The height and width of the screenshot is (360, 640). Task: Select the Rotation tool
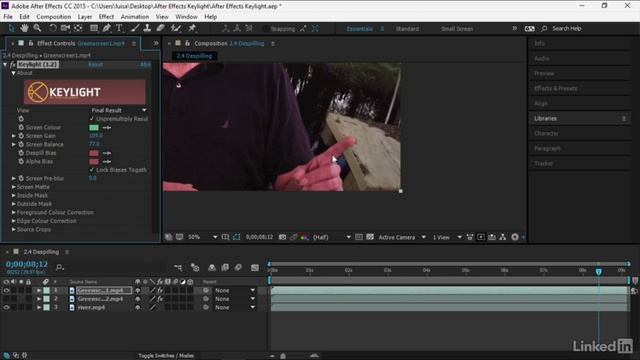click(53, 28)
